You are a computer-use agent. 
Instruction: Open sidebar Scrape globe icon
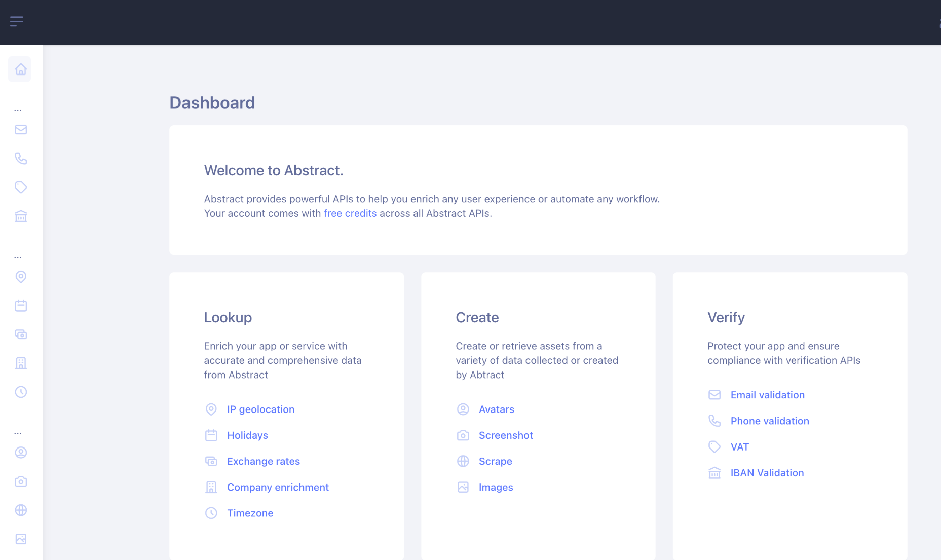(21, 510)
